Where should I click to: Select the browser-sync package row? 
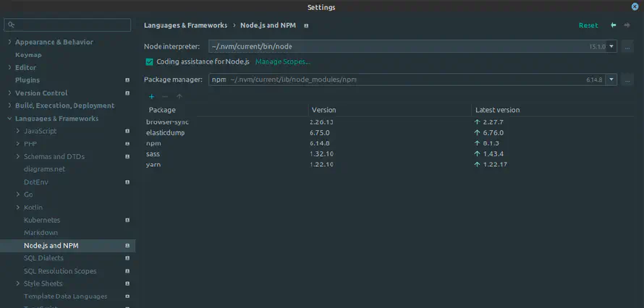[x=390, y=121]
